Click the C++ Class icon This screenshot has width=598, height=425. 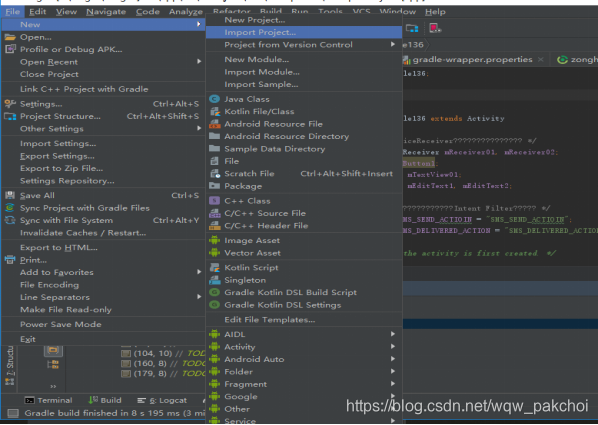click(x=215, y=201)
